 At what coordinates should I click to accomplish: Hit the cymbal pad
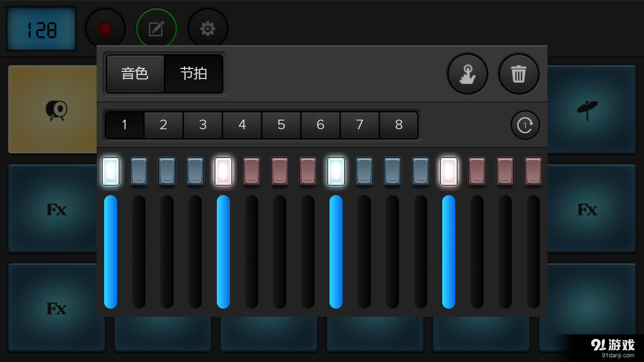click(591, 109)
